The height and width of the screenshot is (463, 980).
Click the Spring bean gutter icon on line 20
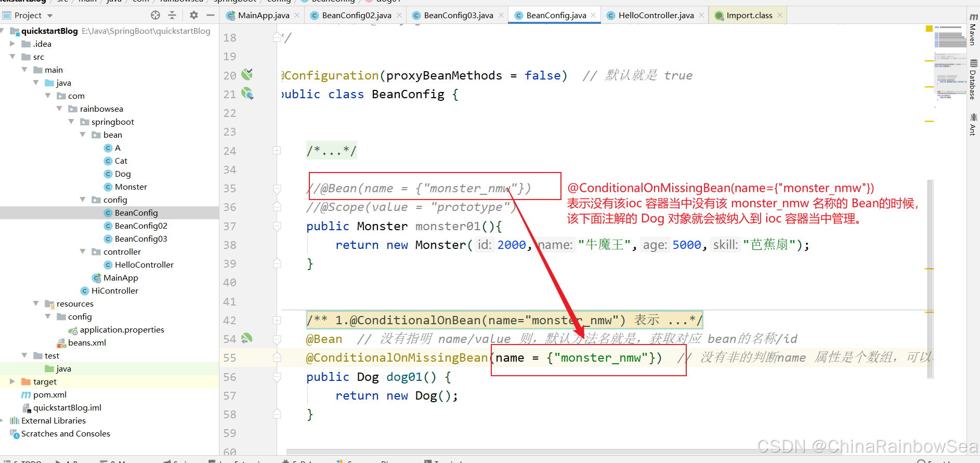(x=247, y=74)
